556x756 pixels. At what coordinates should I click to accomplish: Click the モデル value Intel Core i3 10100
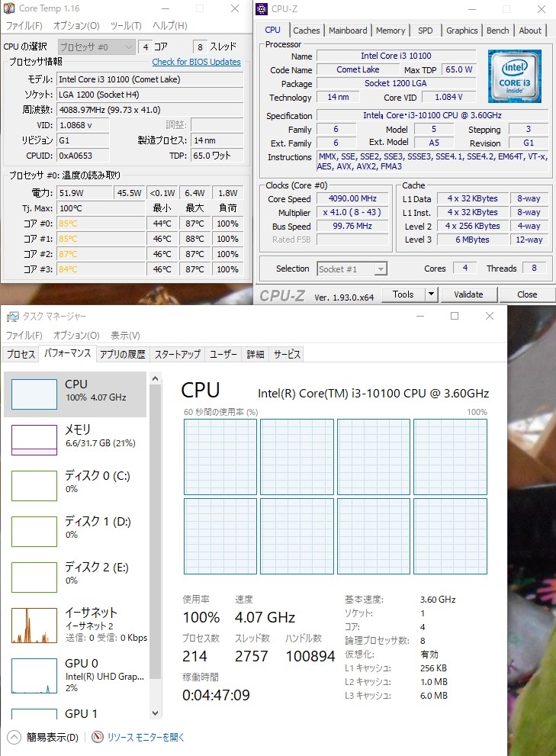150,79
